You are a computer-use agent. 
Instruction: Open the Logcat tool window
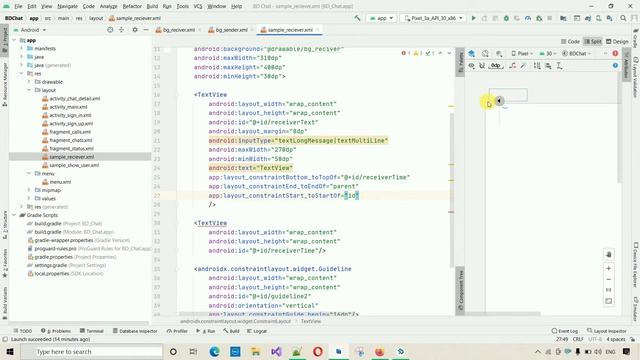pos(257,331)
